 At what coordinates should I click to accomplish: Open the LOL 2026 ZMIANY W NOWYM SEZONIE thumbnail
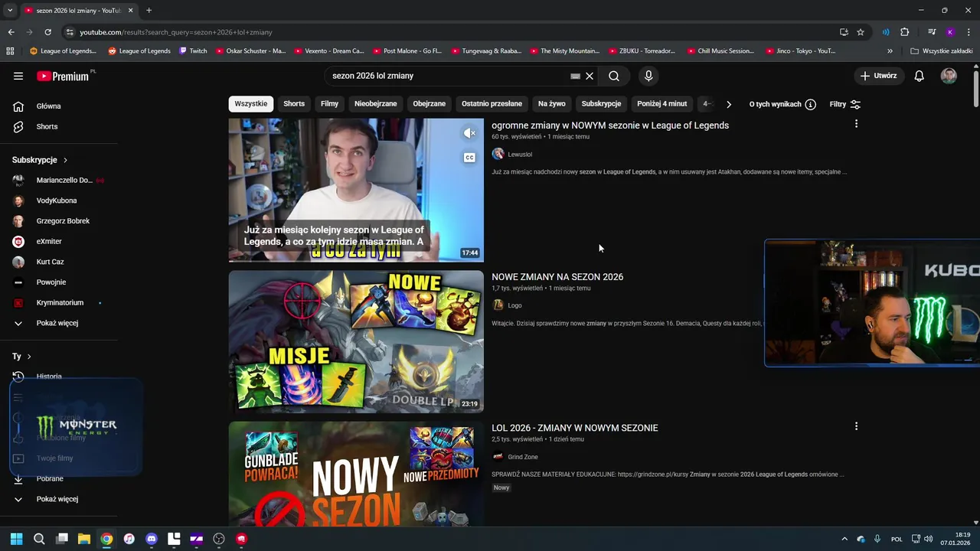pyautogui.click(x=356, y=474)
